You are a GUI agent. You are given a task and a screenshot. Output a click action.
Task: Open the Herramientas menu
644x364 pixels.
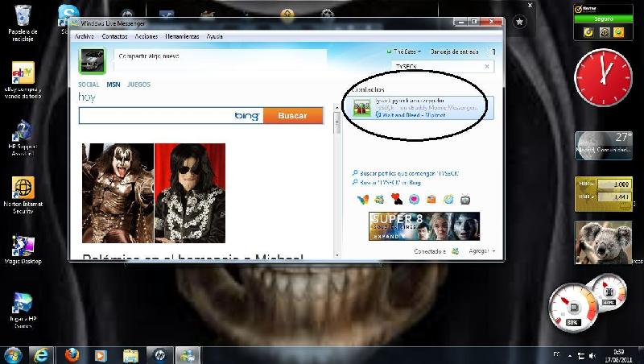click(x=182, y=36)
